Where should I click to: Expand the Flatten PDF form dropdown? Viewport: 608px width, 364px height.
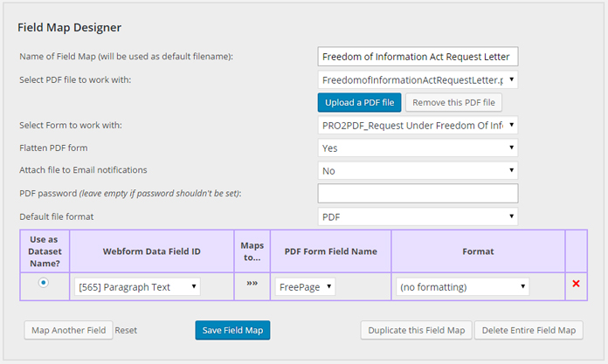[418, 148]
